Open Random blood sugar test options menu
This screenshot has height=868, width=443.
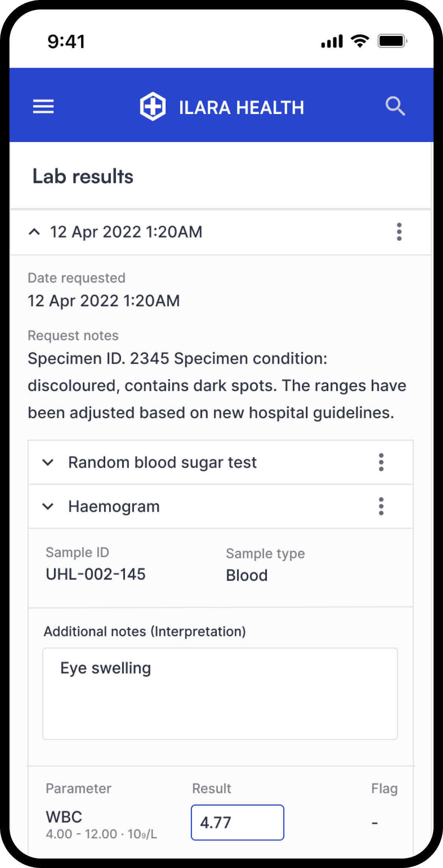point(381,462)
